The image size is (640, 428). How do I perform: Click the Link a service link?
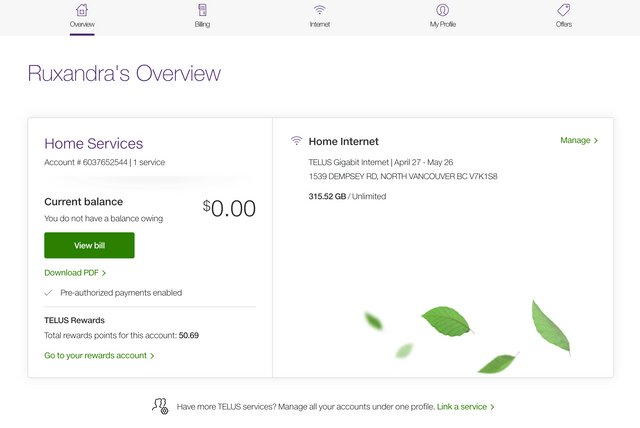(462, 407)
